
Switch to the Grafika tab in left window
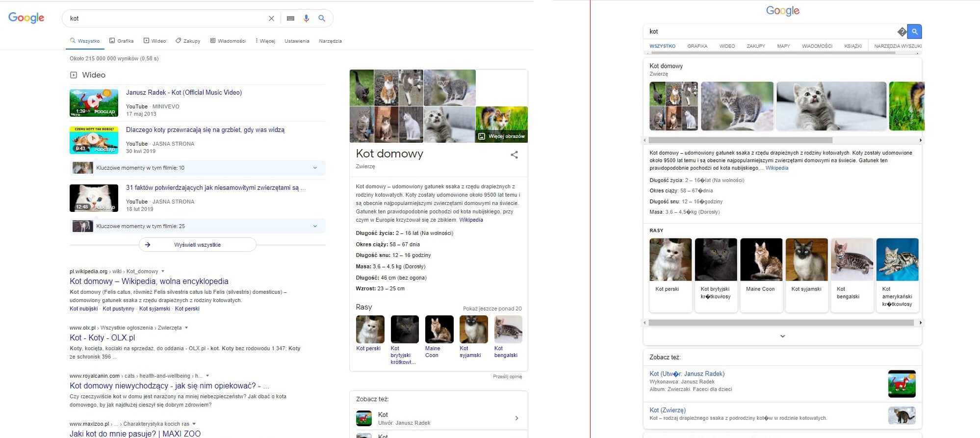coord(121,41)
